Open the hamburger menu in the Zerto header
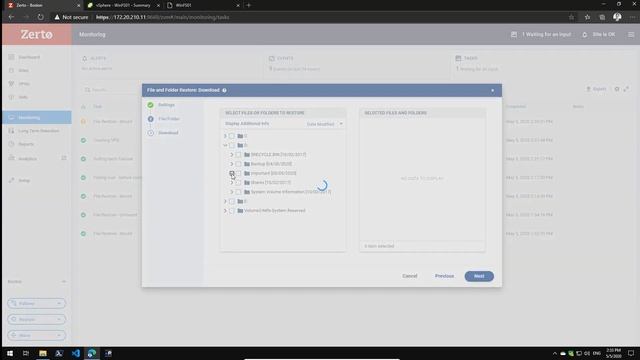 click(x=631, y=35)
